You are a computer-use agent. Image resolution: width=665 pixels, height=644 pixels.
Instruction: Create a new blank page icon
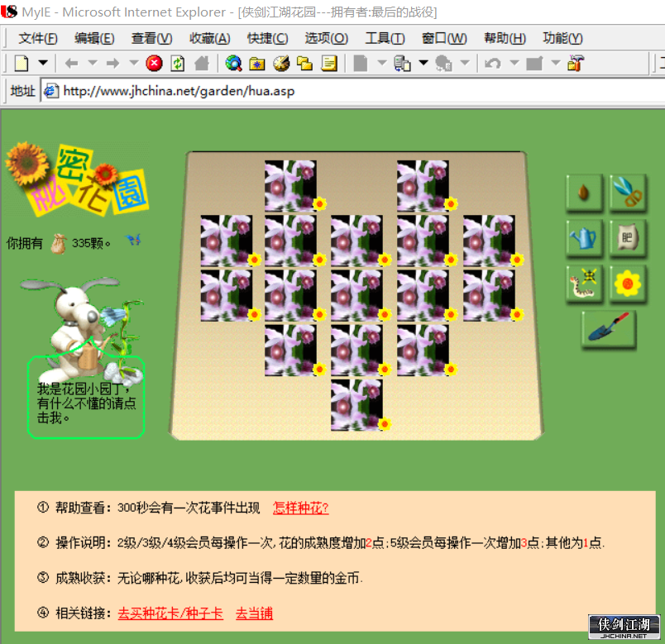22,63
